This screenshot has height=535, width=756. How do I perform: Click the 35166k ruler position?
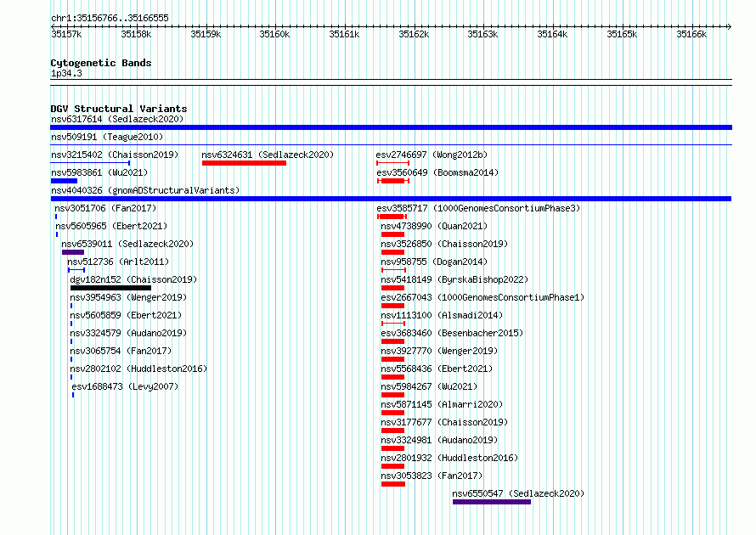(691, 34)
